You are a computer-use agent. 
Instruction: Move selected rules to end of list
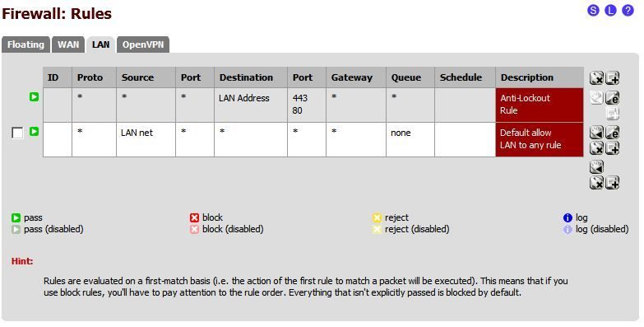596,166
